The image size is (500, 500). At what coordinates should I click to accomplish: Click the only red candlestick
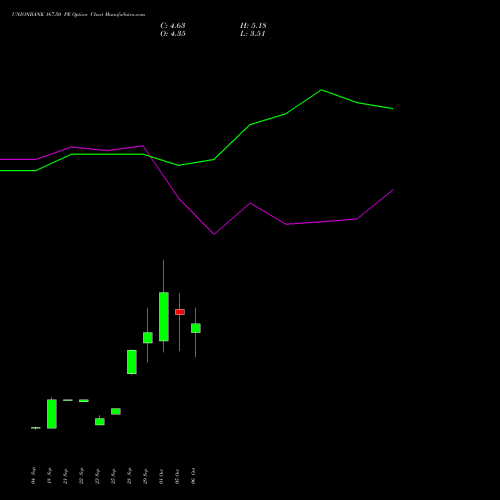click(180, 312)
